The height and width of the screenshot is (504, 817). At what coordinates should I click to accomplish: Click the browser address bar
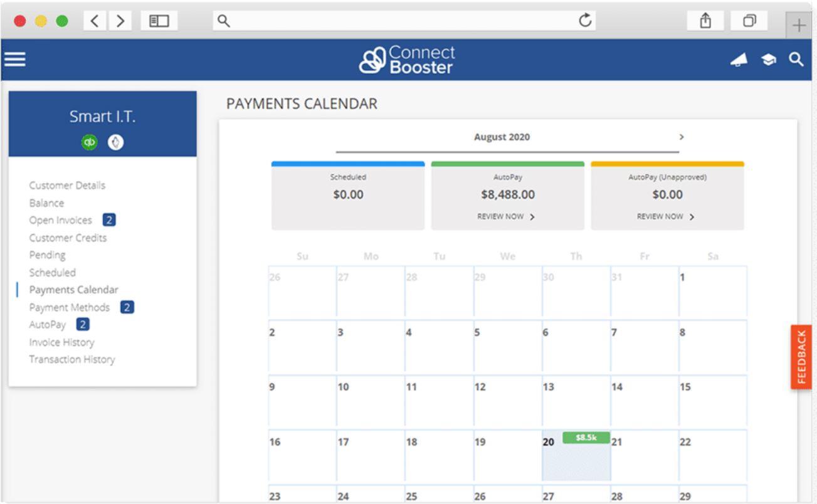[x=401, y=21]
